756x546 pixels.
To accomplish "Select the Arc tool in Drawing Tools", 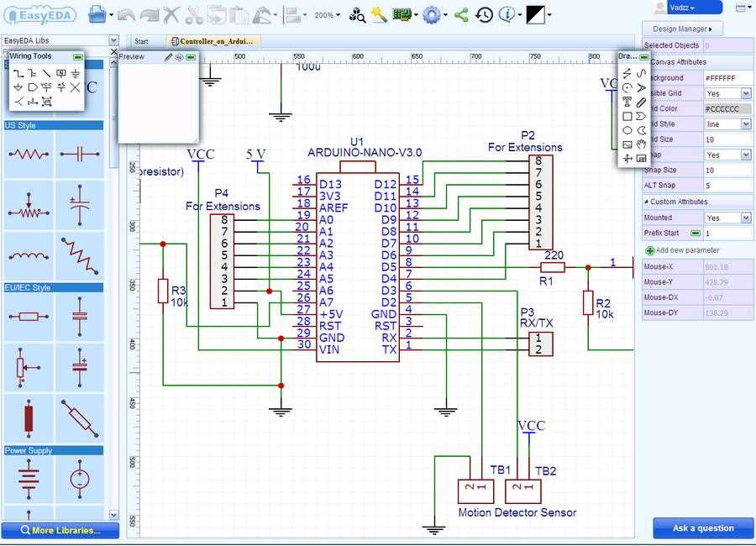I will pyautogui.click(x=627, y=88).
